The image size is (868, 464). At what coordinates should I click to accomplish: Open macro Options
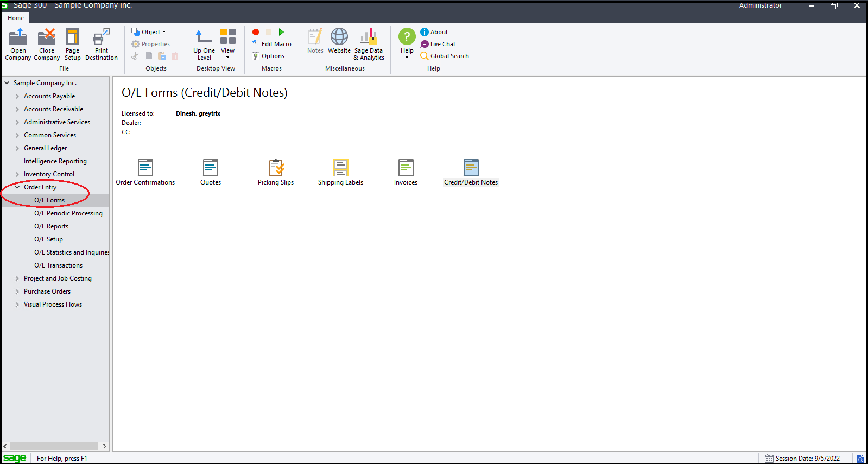point(268,56)
